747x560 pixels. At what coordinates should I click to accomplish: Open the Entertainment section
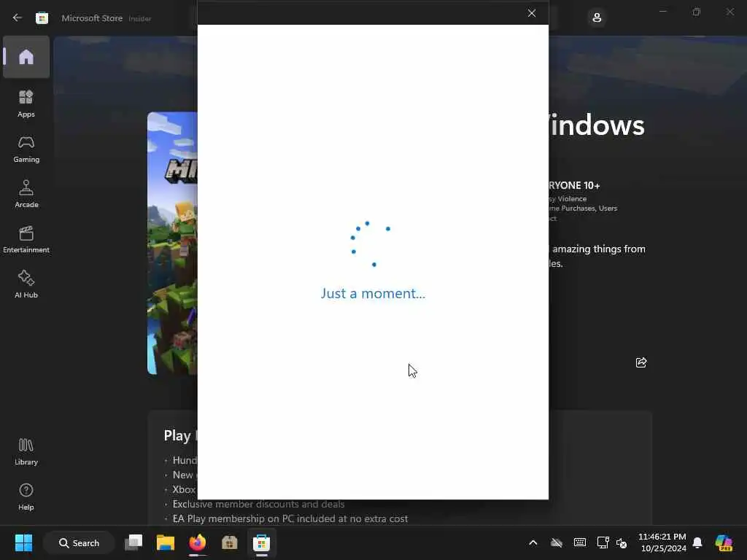coord(26,239)
